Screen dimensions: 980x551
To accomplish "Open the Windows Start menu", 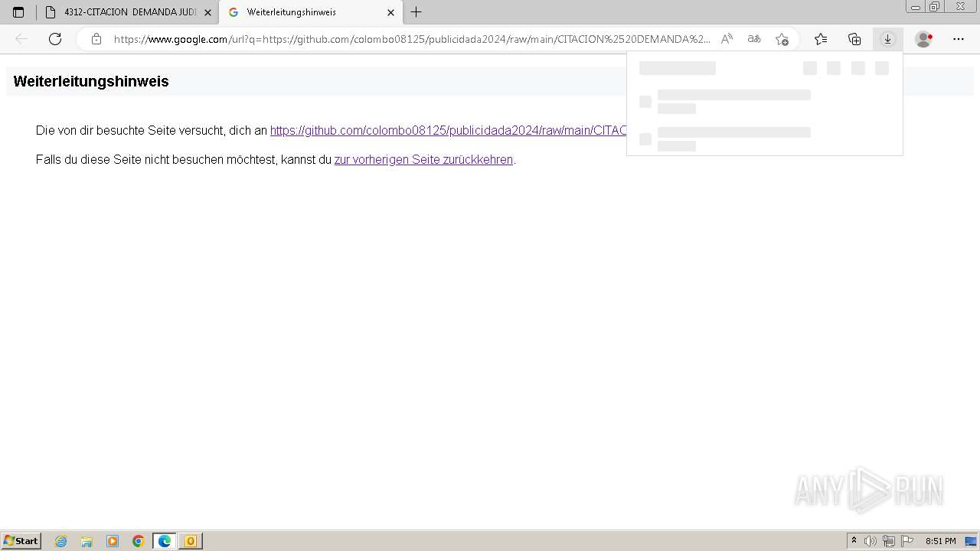I will click(x=21, y=541).
